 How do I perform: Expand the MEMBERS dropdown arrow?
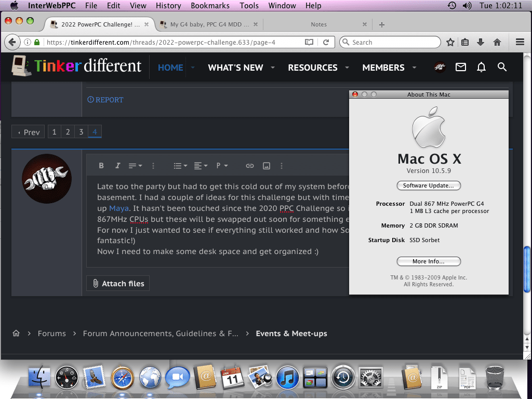414,68
